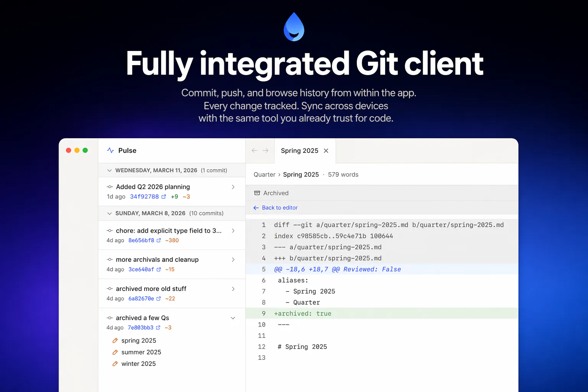588x392 pixels.
Task: Click the ~15 changes count
Action: 170,269
